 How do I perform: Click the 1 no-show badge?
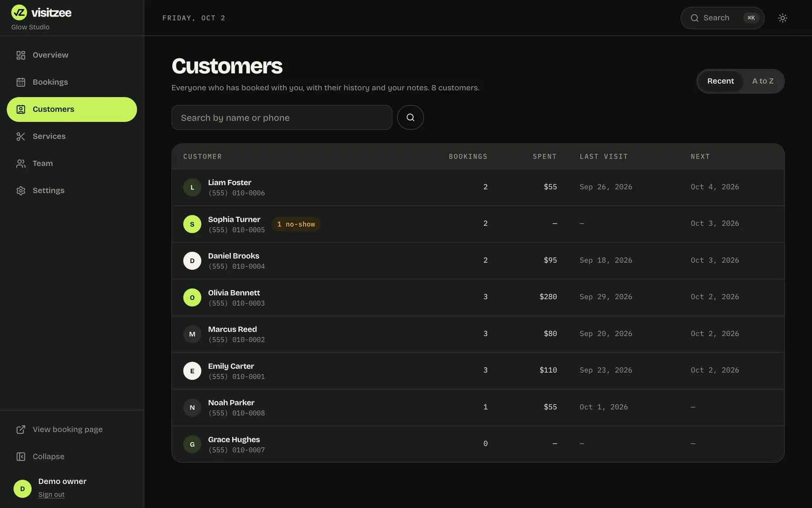click(x=296, y=224)
